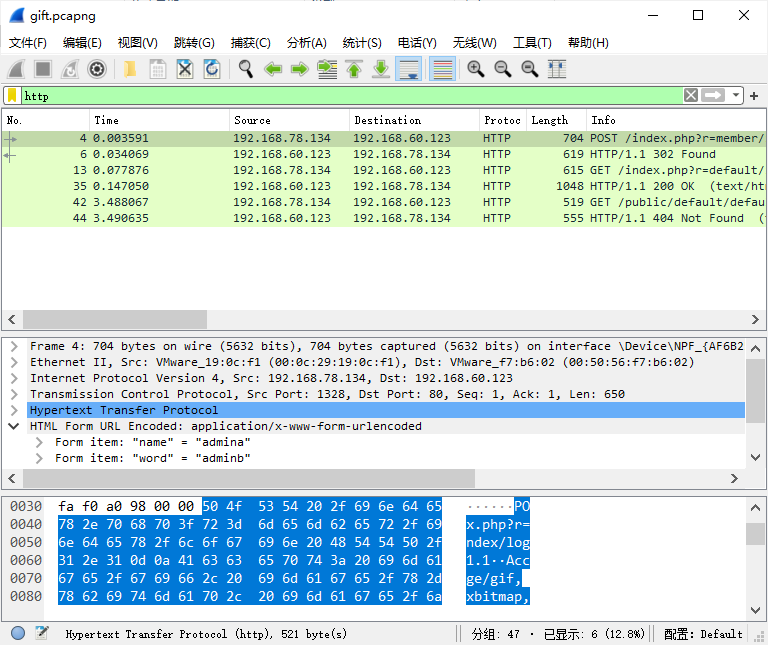Open the 统计(S) menu

[362, 43]
